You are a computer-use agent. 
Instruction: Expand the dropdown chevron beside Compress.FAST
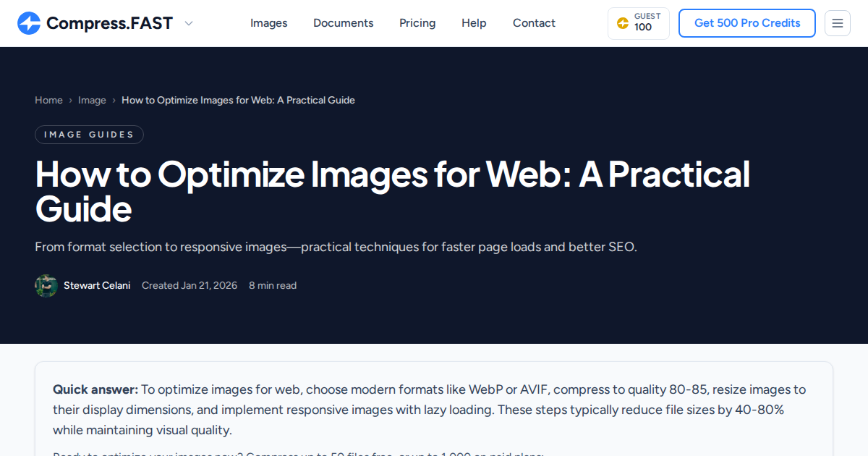point(189,23)
